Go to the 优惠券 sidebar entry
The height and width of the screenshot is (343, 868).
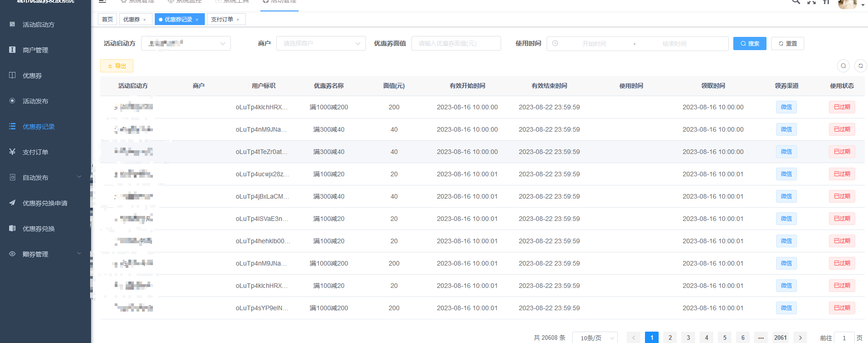pos(46,76)
